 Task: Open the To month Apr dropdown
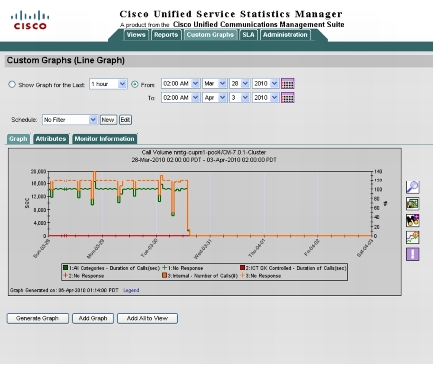[214, 98]
